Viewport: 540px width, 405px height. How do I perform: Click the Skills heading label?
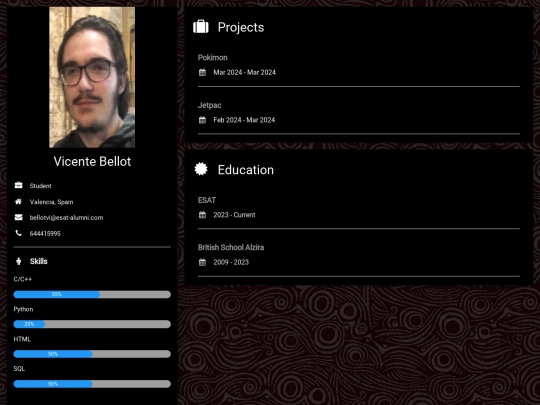pyautogui.click(x=39, y=261)
